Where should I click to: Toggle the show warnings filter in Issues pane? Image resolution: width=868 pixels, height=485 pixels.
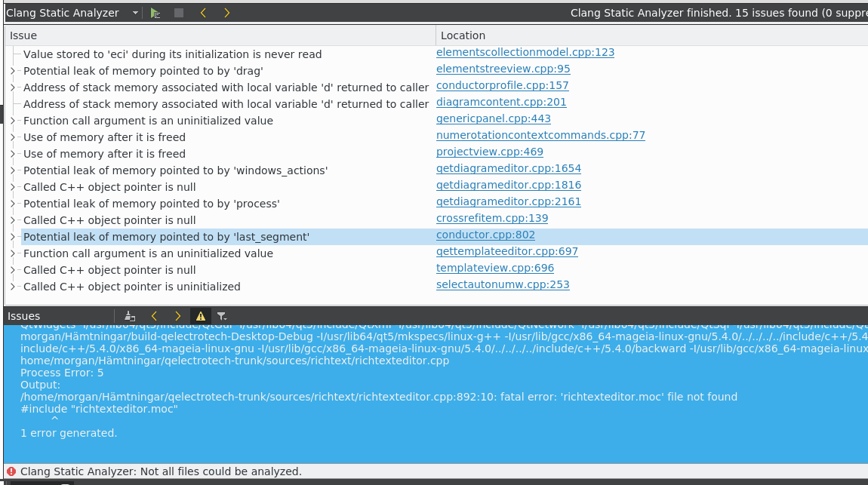point(201,316)
